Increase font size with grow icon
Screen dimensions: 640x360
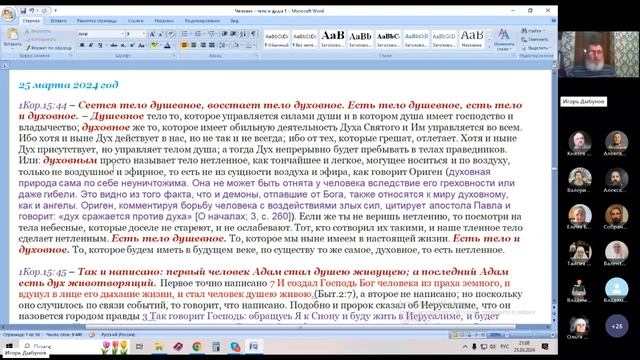152,34
